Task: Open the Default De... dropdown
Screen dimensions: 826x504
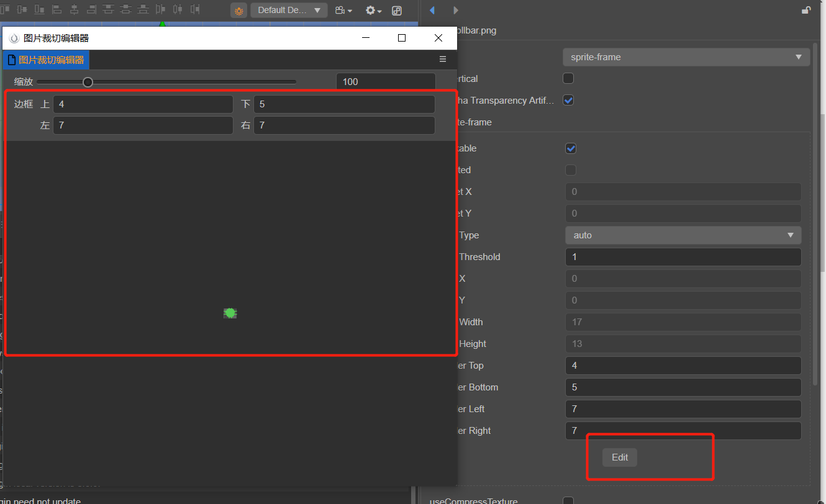Action: pyautogui.click(x=289, y=11)
